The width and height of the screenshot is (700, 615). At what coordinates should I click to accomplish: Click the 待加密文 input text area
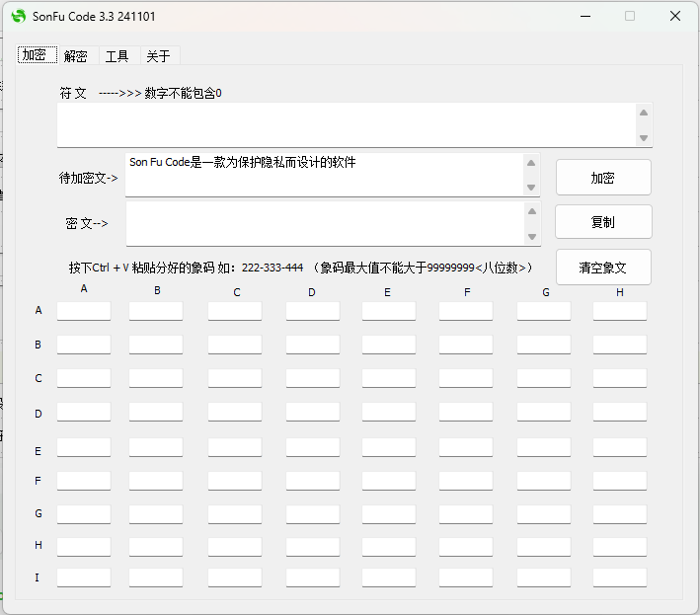[x=324, y=175]
